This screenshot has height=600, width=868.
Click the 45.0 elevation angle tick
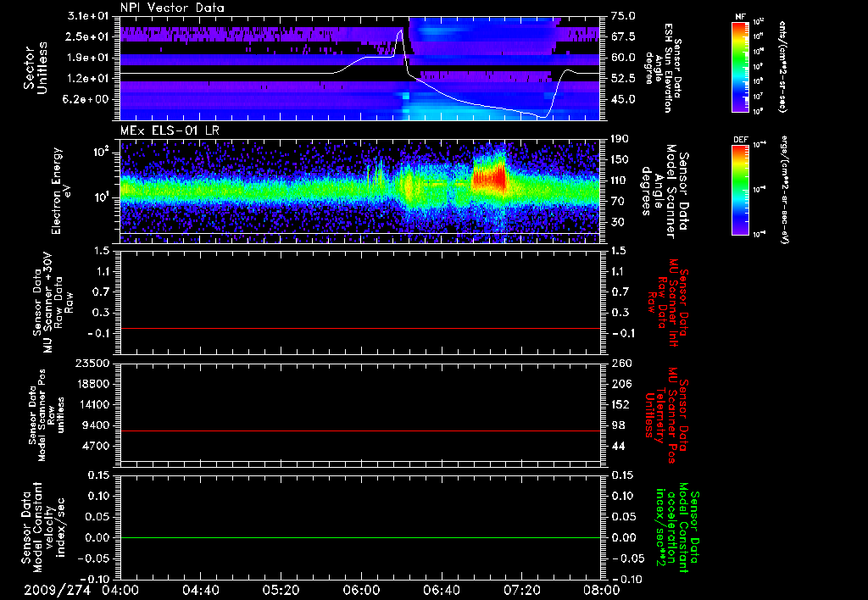(623, 99)
